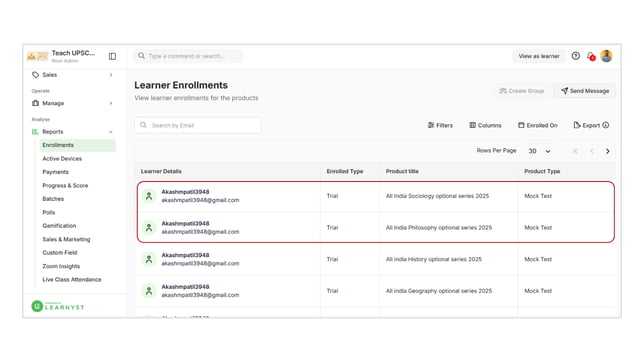
Task: Expand the Sales menu chevron
Action: pyautogui.click(x=111, y=75)
